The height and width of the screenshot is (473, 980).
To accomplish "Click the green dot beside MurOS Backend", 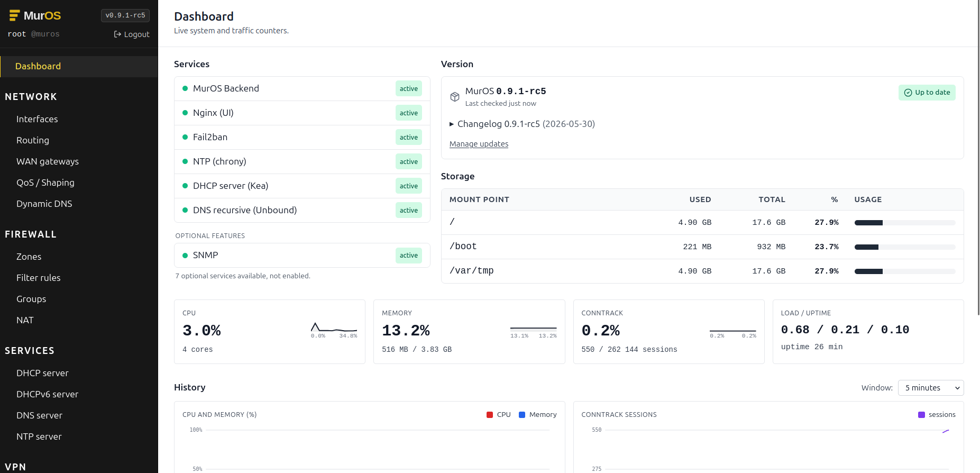I will (x=185, y=88).
